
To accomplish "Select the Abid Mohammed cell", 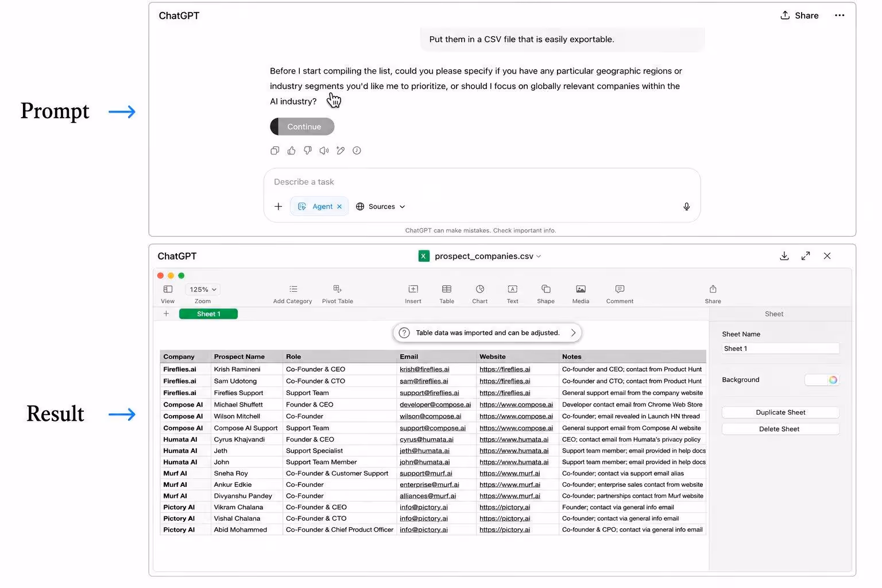I will [x=247, y=530].
